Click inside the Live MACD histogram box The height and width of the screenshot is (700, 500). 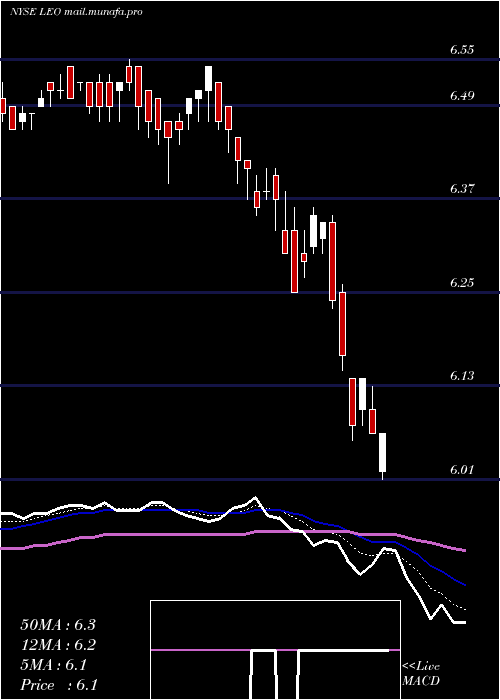tap(275, 650)
